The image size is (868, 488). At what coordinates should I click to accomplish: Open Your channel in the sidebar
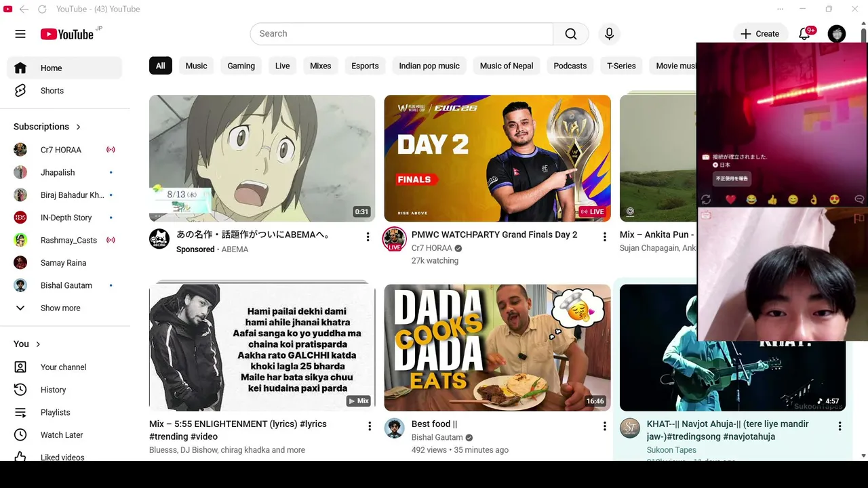(x=64, y=367)
